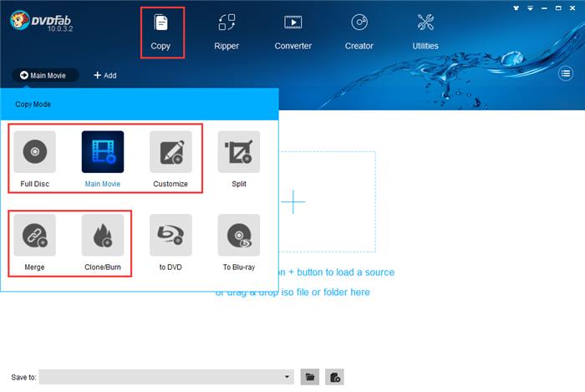Image resolution: width=585 pixels, height=392 pixels.
Task: Select the Full Disc copy mode
Action: 35,152
